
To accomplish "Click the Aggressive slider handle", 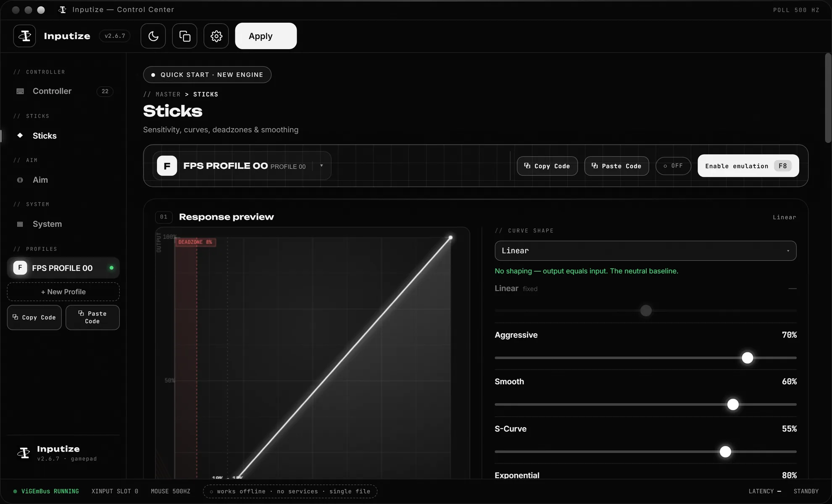I will pos(747,358).
